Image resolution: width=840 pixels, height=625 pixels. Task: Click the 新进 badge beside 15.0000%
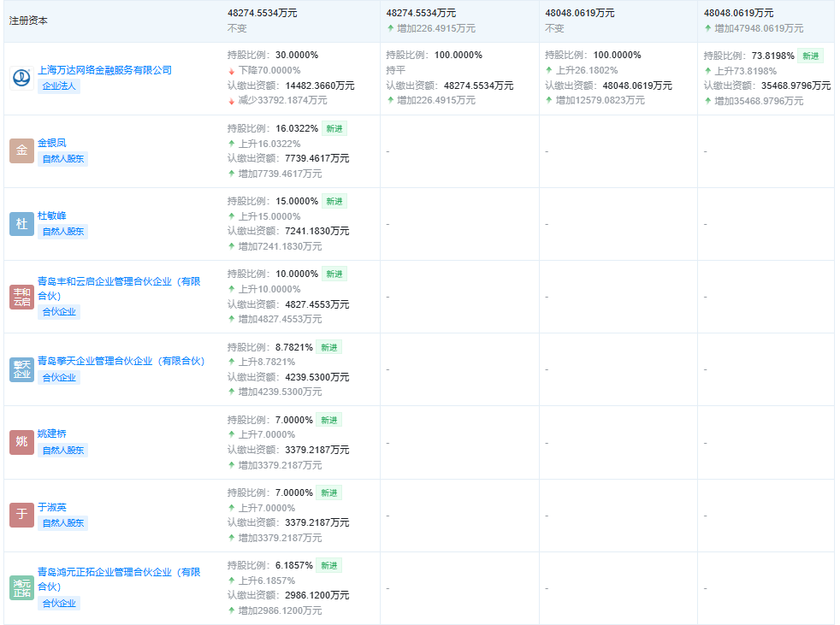(334, 202)
